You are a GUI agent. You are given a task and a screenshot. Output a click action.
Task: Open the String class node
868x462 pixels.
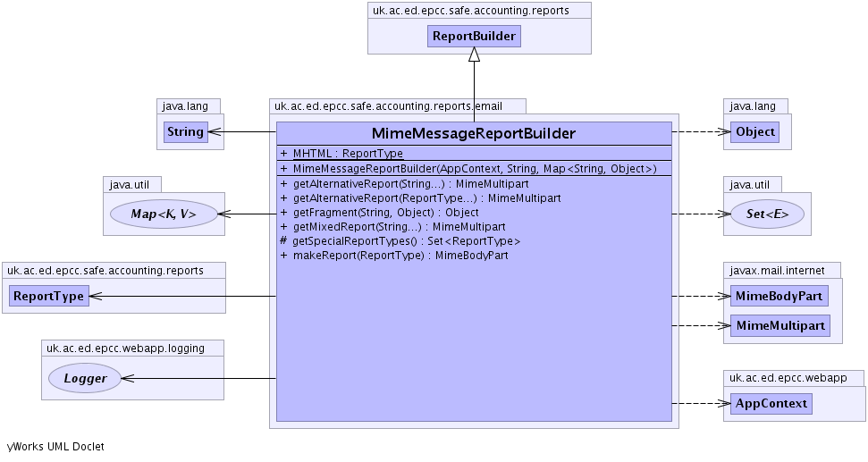tap(185, 132)
